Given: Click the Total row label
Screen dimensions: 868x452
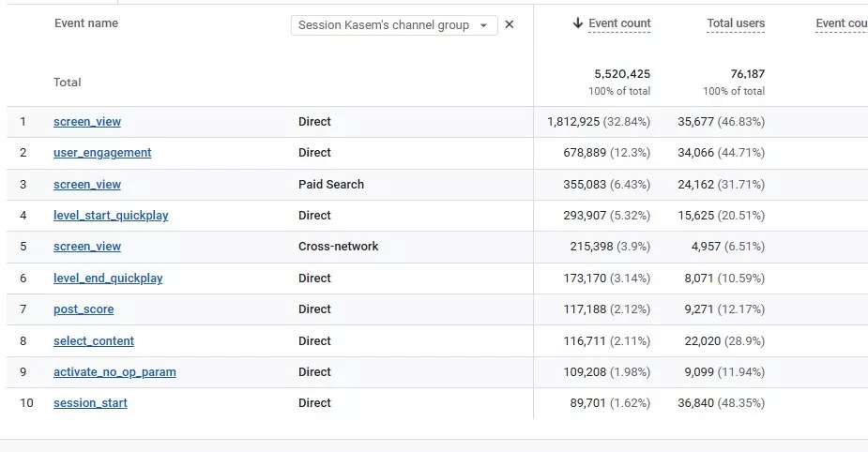Looking at the screenshot, I should 68,83.
